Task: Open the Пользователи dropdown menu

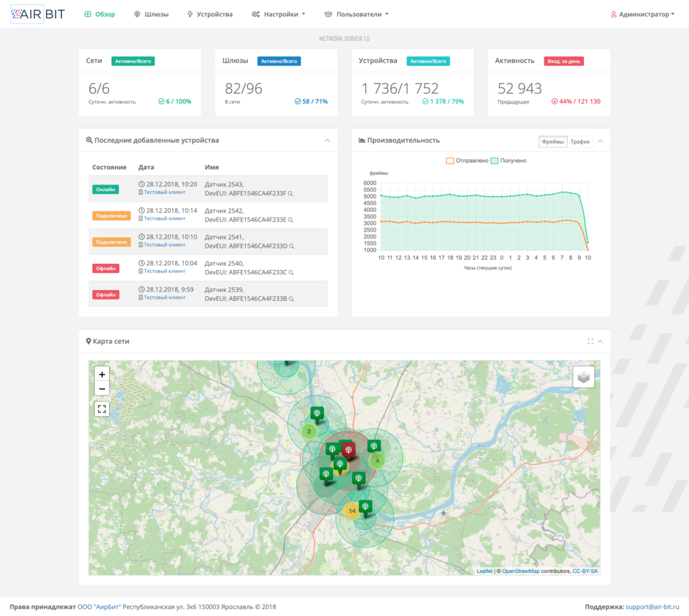Action: 356,14
